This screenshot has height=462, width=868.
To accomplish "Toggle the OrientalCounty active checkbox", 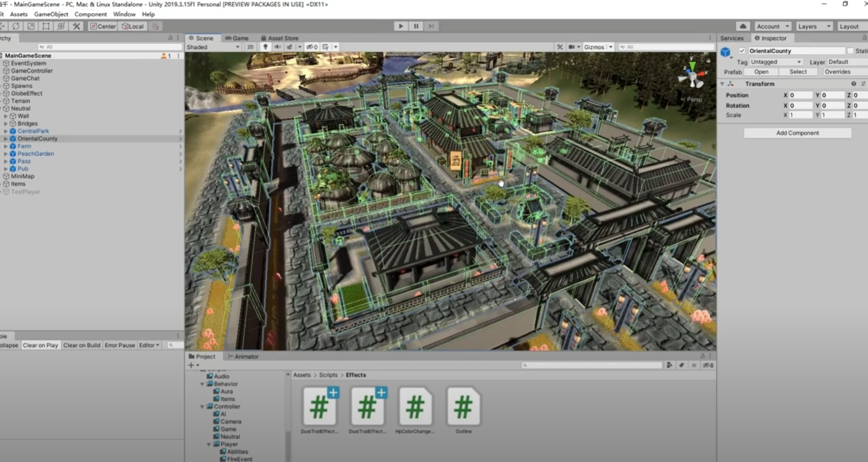I will [742, 51].
